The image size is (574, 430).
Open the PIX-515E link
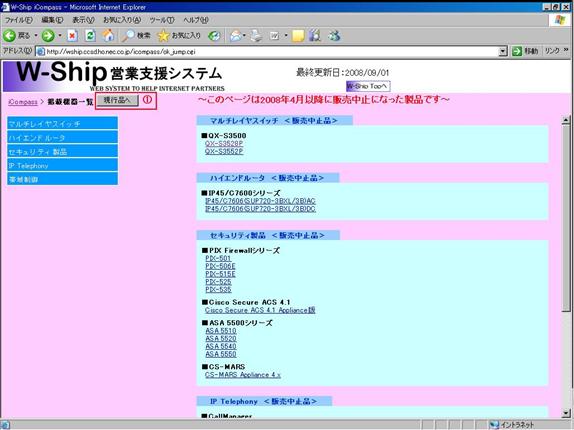[220, 274]
